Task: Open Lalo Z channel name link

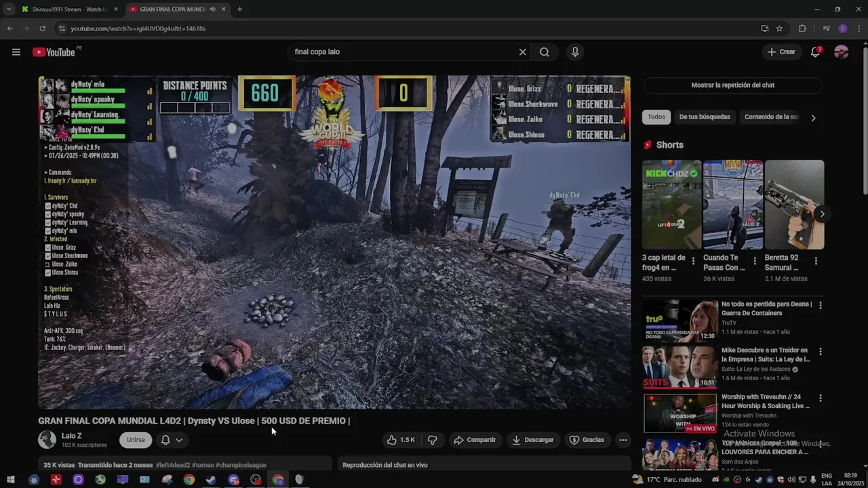Action: 72,436
